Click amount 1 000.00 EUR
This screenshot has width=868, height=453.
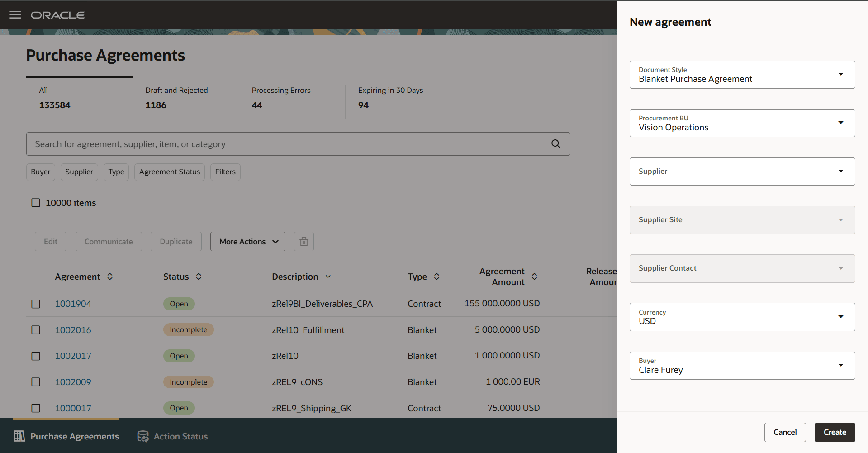coord(513,382)
